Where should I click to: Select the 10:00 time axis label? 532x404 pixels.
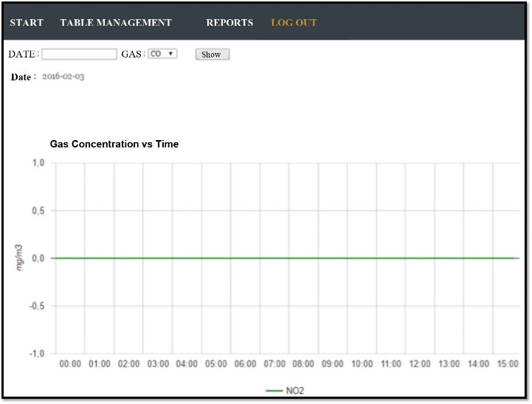pos(362,364)
